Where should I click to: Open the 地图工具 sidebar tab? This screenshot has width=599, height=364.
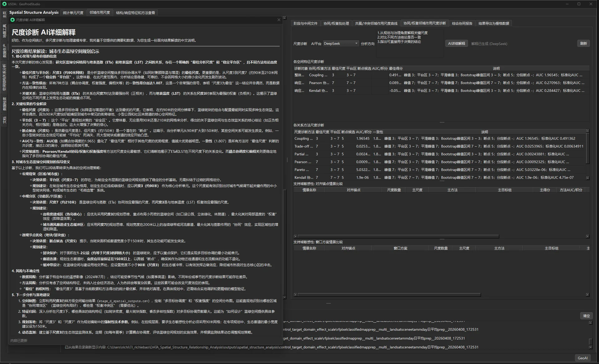click(4, 31)
